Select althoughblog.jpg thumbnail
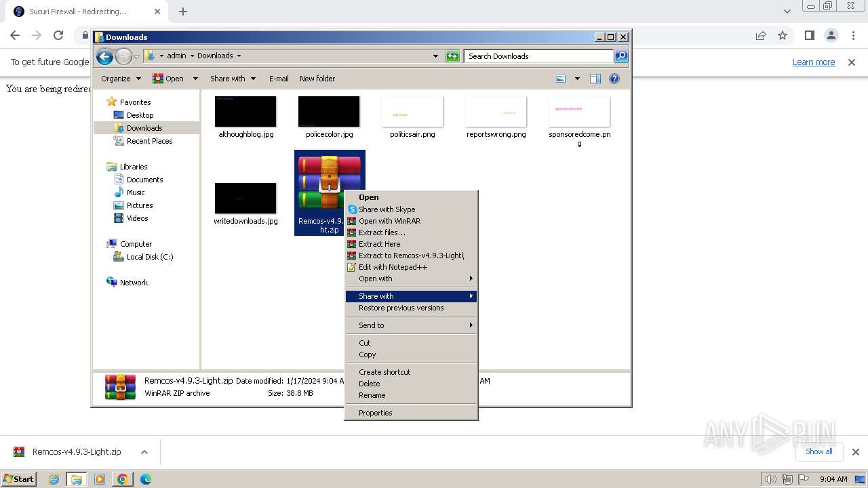Screen dimensions: 868x488 [245, 112]
